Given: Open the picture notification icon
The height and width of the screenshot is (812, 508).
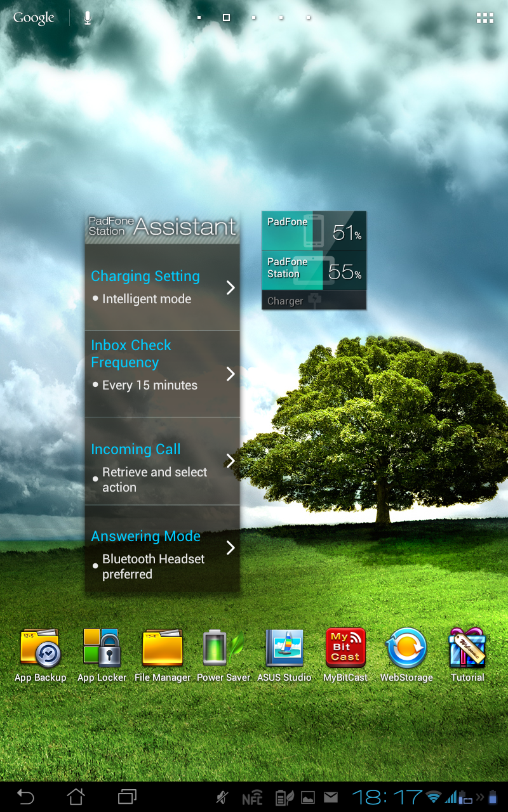Looking at the screenshot, I should 307,797.
